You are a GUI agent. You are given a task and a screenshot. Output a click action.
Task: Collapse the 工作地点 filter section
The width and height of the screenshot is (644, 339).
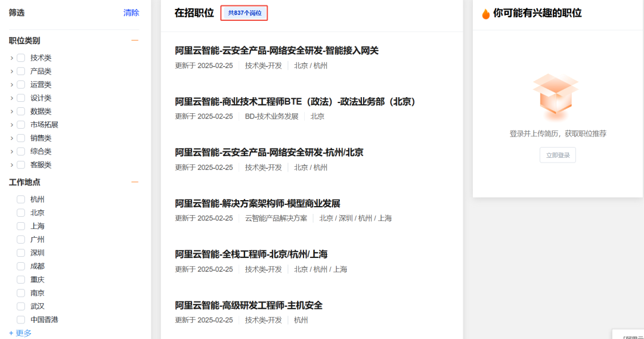coord(135,182)
